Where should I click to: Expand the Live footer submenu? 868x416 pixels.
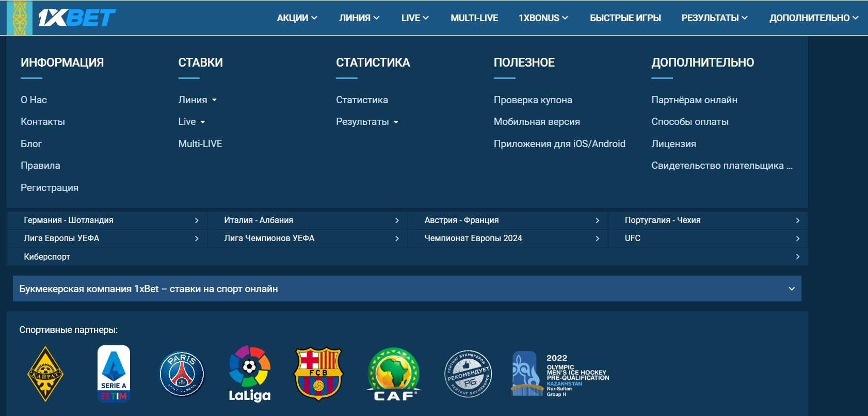[191, 122]
